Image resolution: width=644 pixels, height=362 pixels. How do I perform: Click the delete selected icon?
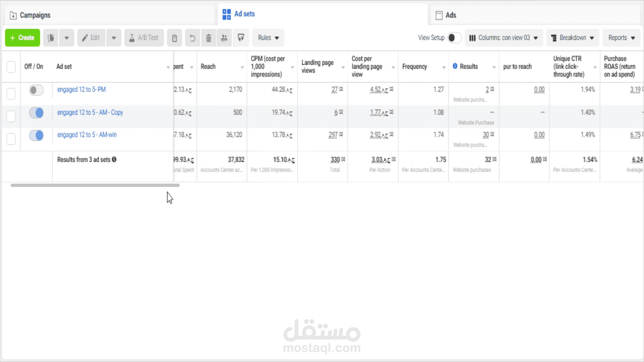click(x=208, y=38)
